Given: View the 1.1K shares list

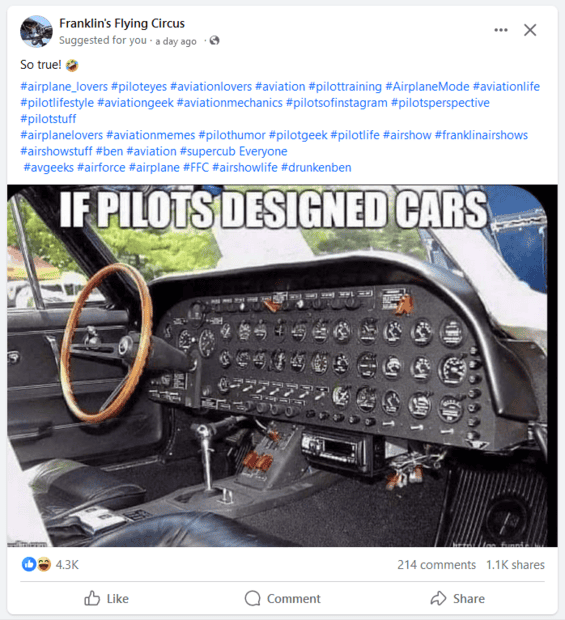Looking at the screenshot, I should click(x=515, y=565).
